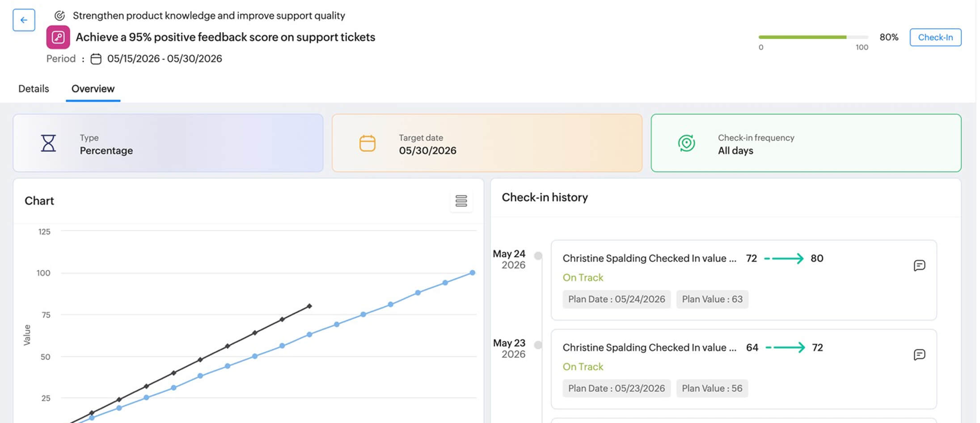Click the calendar icon next to Period
This screenshot has width=980, height=423.
pyautogui.click(x=96, y=59)
